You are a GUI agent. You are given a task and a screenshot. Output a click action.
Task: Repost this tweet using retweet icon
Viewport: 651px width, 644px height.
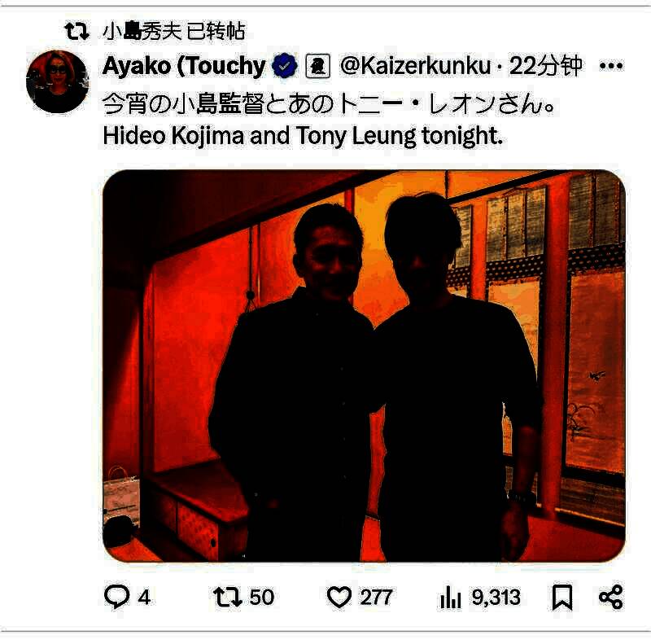(x=228, y=597)
